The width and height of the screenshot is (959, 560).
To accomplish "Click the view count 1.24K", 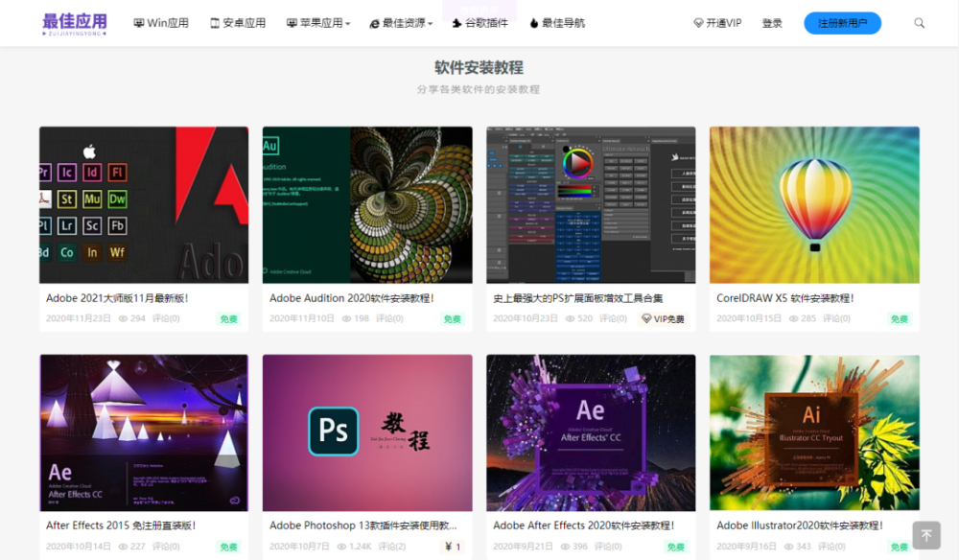I will [x=361, y=547].
